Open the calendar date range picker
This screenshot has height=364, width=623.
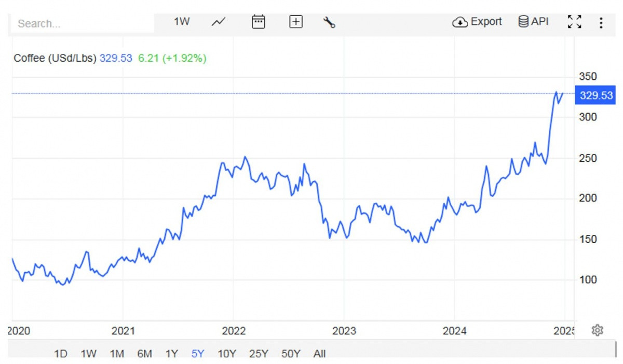[x=258, y=22]
